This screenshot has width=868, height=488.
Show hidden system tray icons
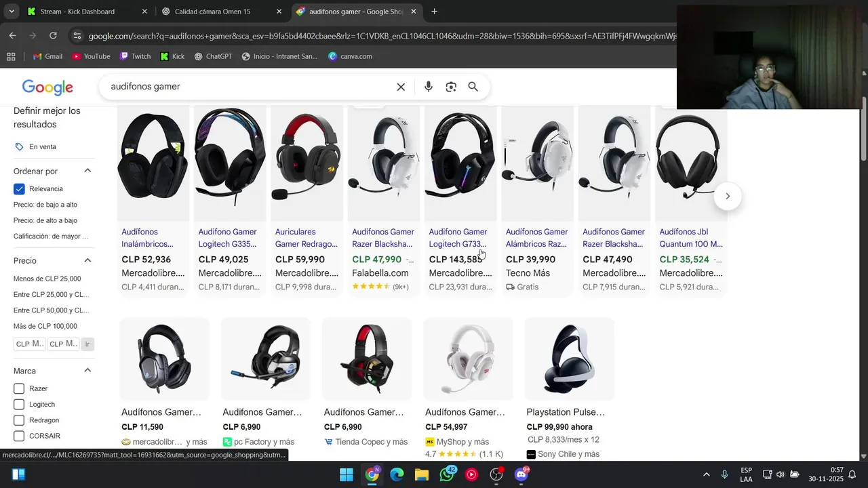[x=706, y=474]
